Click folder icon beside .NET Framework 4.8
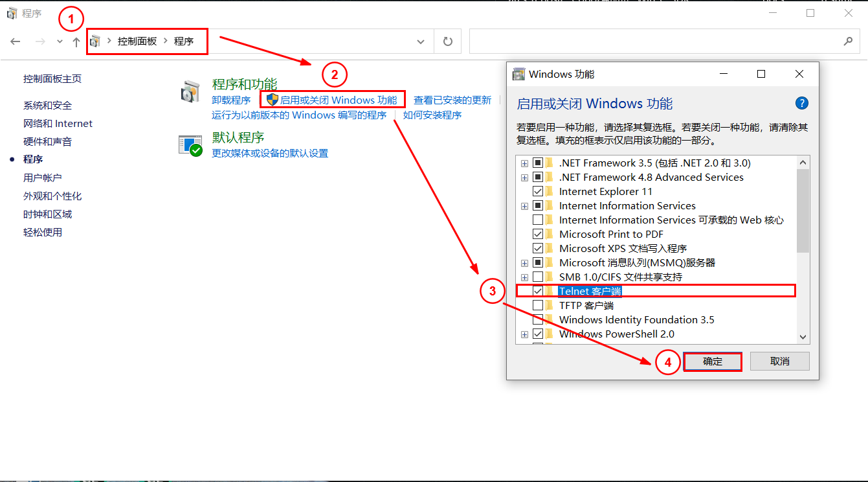868x482 pixels. tap(550, 178)
